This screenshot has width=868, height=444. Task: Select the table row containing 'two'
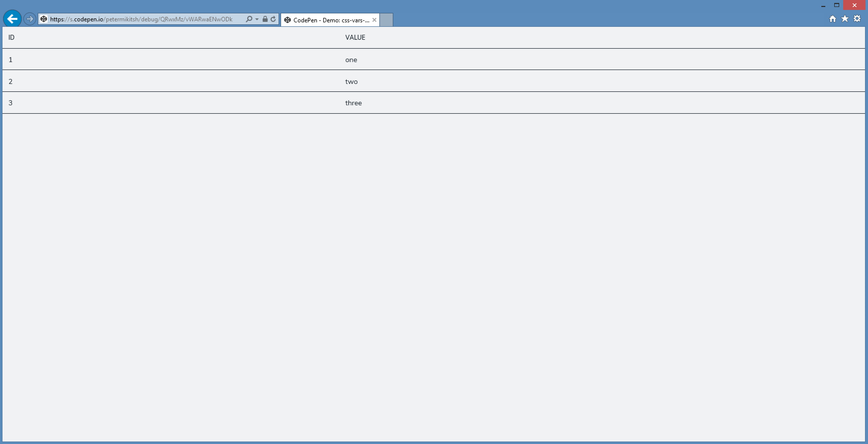[352, 81]
